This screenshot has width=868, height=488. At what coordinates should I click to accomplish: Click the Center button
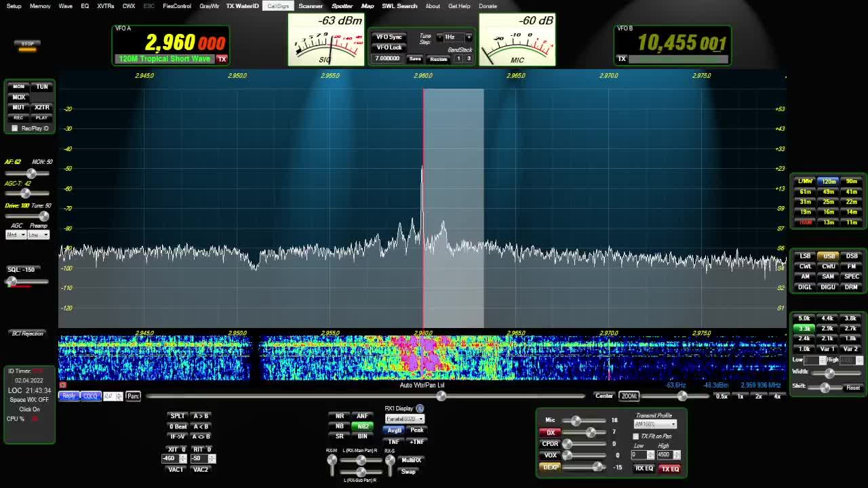click(604, 396)
